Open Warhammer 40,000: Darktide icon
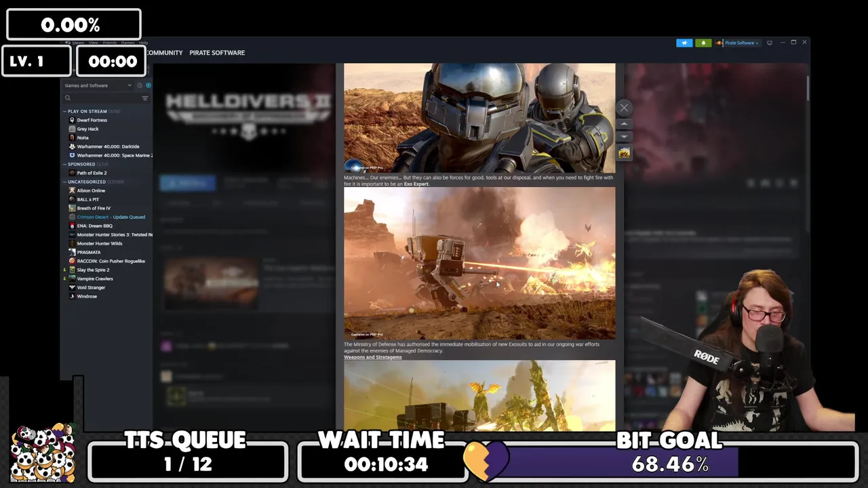Viewport: 868px width, 488px height. pyautogui.click(x=72, y=146)
